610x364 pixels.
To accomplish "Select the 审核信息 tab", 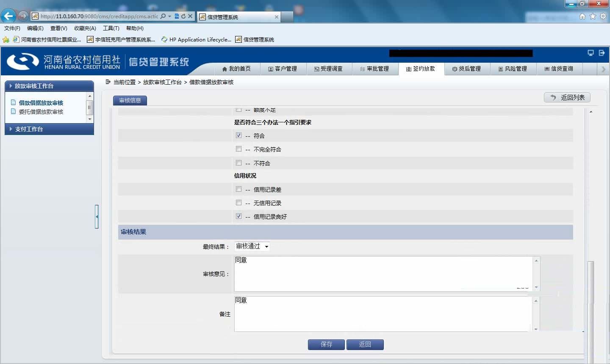I will tap(130, 100).
